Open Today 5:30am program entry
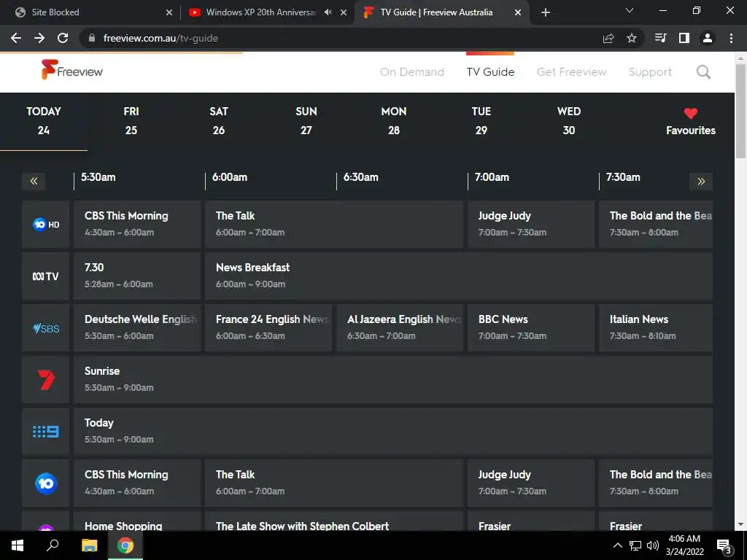This screenshot has height=560, width=747. pyautogui.click(x=393, y=432)
